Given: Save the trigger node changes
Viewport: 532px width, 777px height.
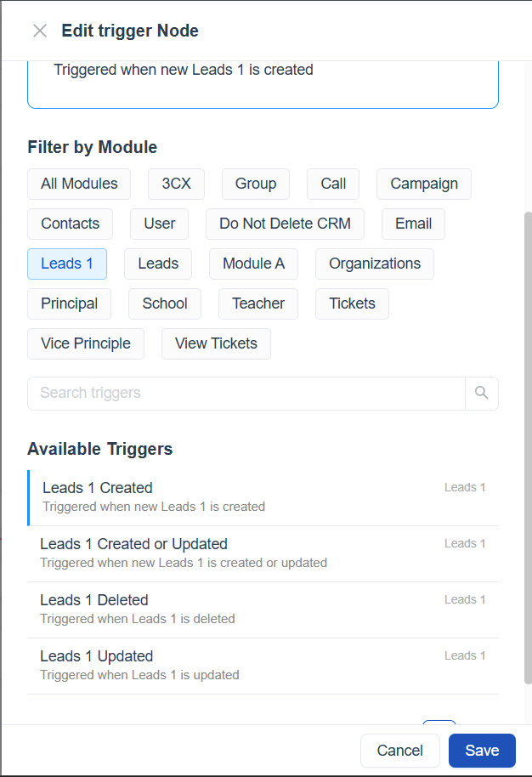Looking at the screenshot, I should (x=482, y=751).
